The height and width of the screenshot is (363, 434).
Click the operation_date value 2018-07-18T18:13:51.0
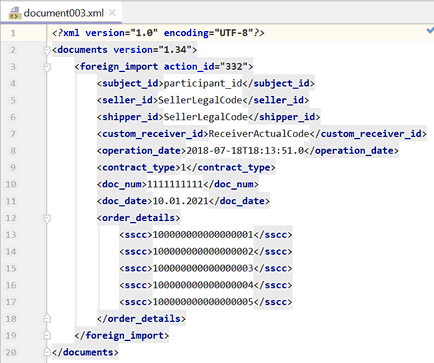coord(245,151)
